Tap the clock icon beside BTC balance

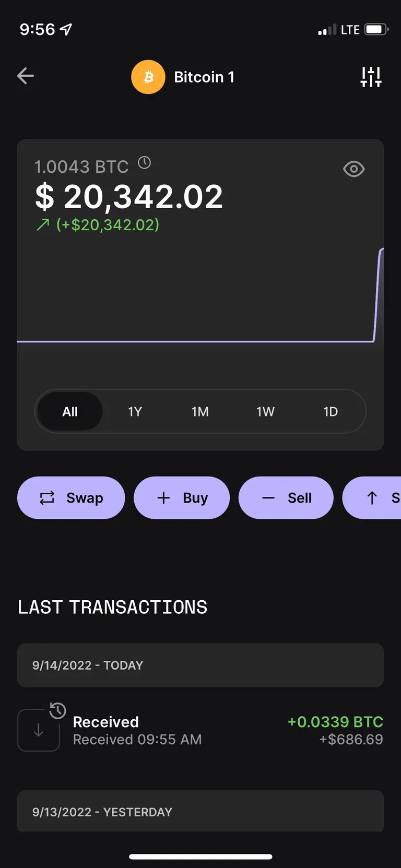pyautogui.click(x=145, y=163)
